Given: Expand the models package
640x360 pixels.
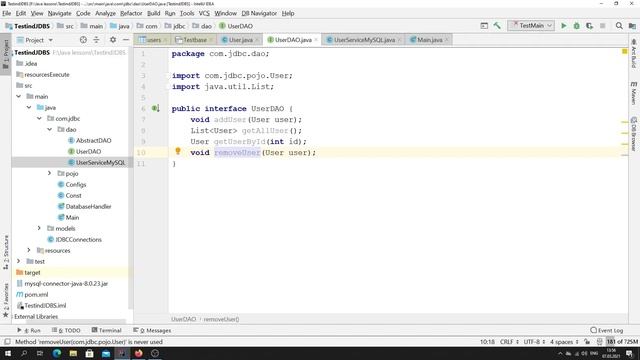Looking at the screenshot, I should tap(39, 229).
